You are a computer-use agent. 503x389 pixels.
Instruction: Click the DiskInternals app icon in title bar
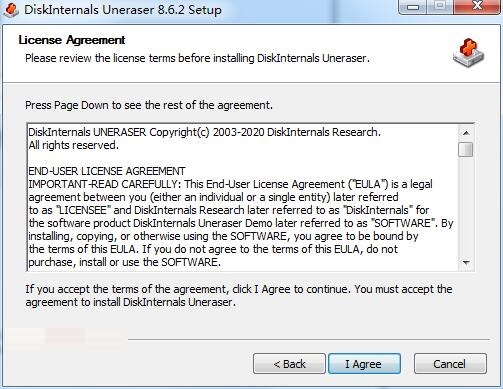click(x=11, y=9)
